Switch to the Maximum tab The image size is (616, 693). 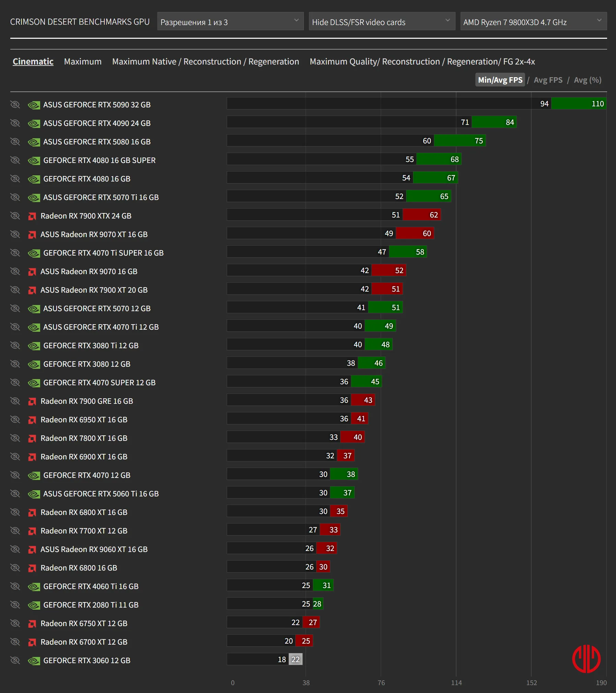click(x=83, y=62)
